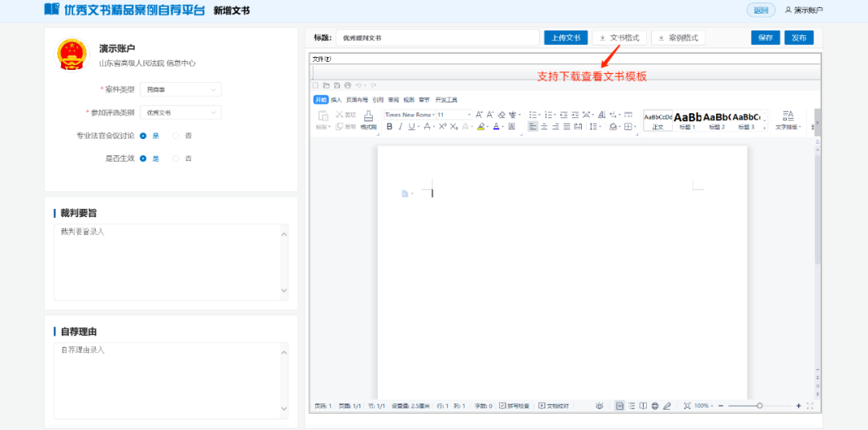The height and width of the screenshot is (430, 868).
Task: Enter fullscreen via status bar corner icon
Action: pos(810,406)
